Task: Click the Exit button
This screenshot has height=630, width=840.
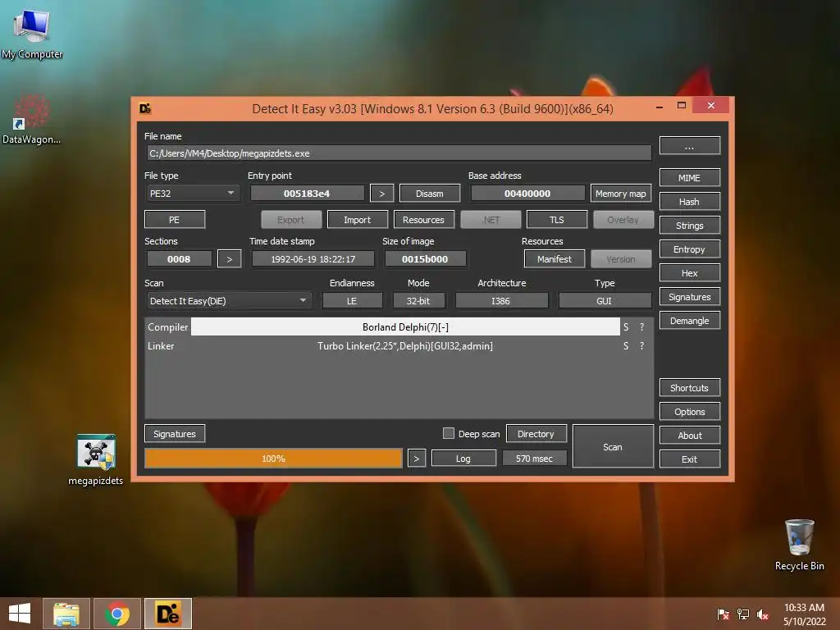Action: point(689,459)
